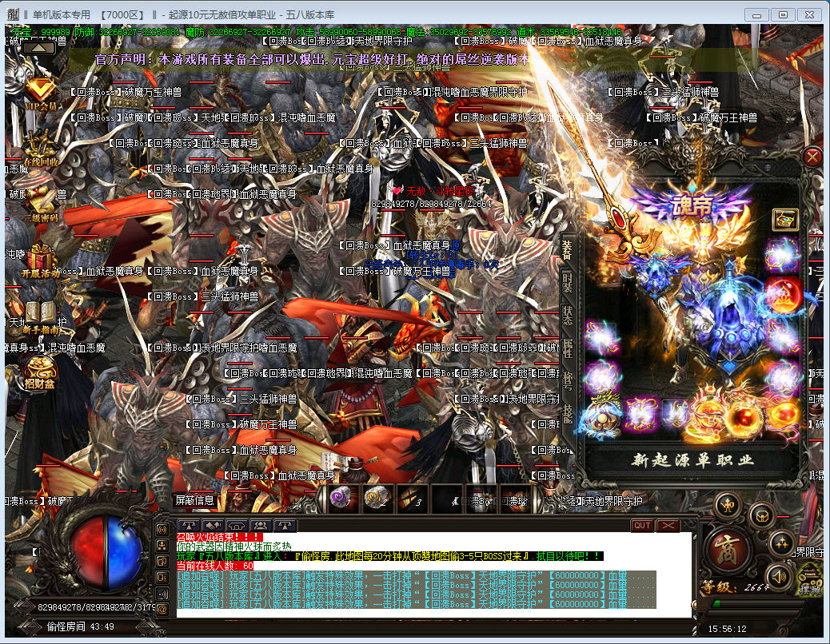Toggle the sound-wave chat channel icon
This screenshot has width=830, height=644.
point(162,593)
